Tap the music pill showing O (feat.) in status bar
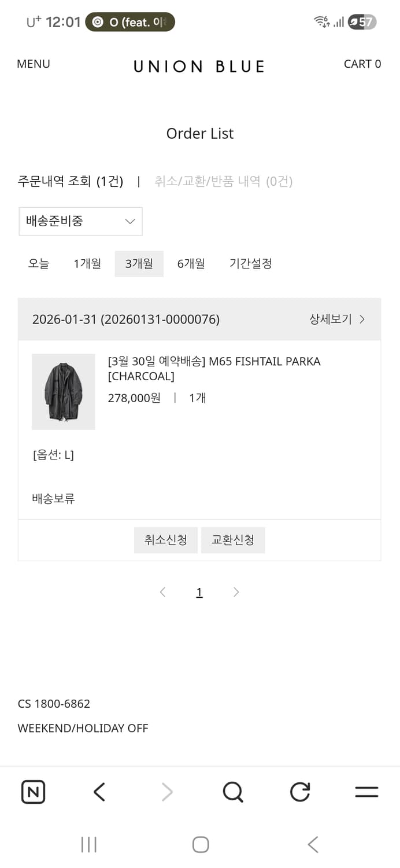The image size is (400, 868). (x=129, y=21)
